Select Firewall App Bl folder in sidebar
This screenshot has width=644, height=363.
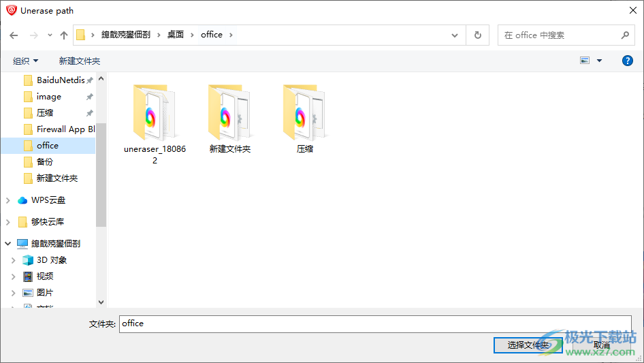coord(66,129)
